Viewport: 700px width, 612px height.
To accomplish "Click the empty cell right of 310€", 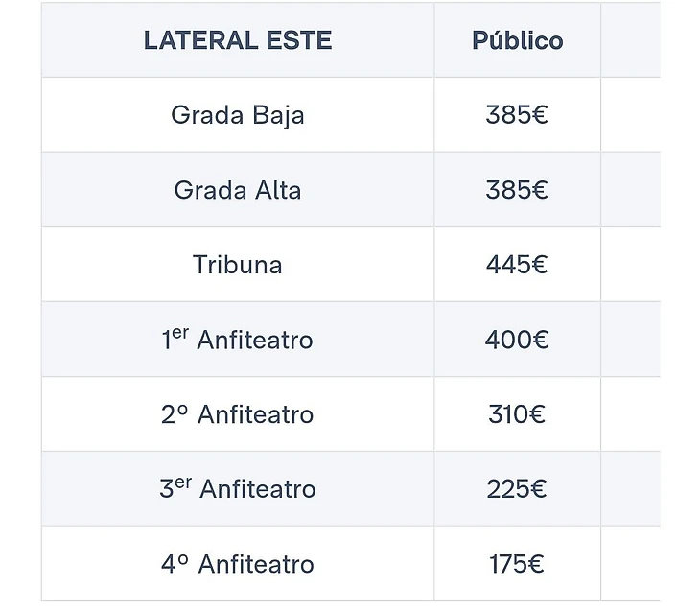I will click(x=631, y=414).
